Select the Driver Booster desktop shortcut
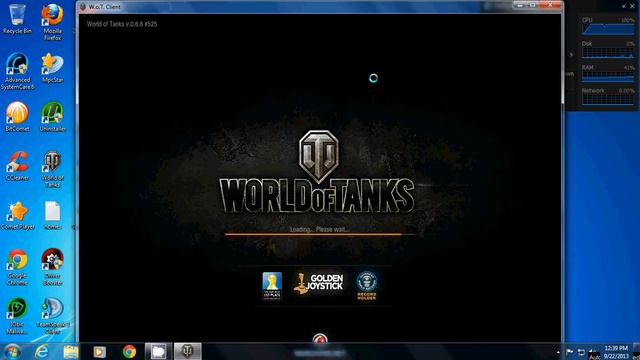 tap(53, 267)
